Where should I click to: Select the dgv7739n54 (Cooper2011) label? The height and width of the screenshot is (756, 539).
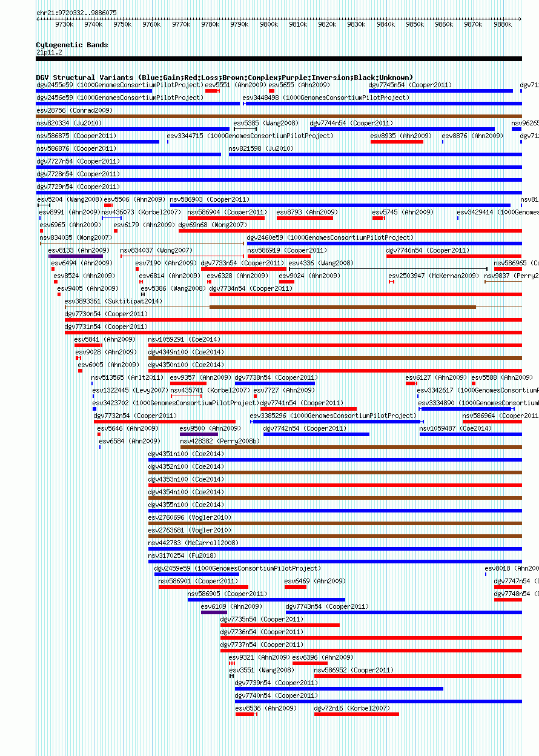(x=276, y=683)
